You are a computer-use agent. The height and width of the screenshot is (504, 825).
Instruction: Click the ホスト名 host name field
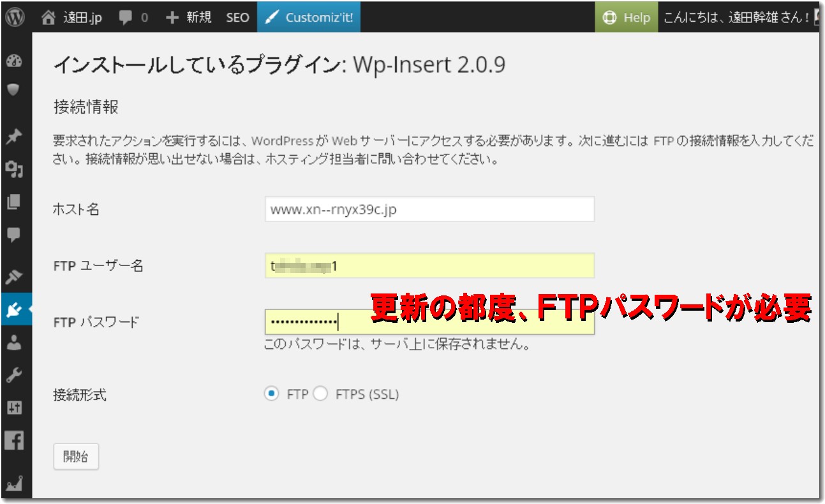click(429, 209)
